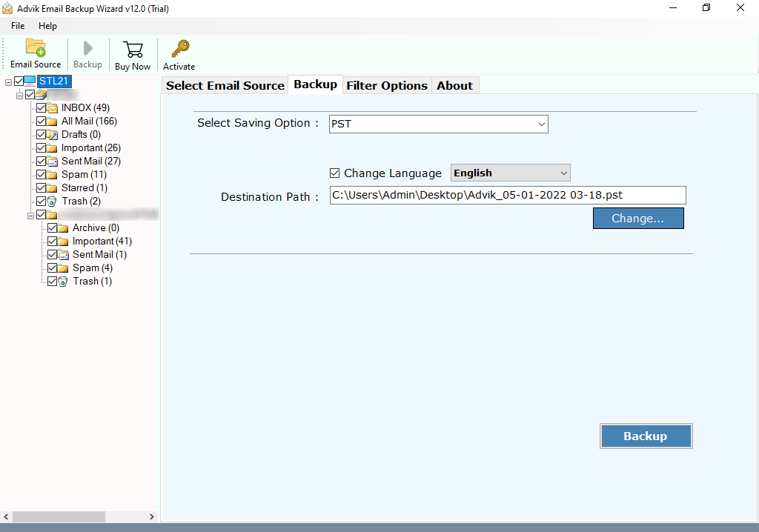Open the Help menu

click(47, 26)
